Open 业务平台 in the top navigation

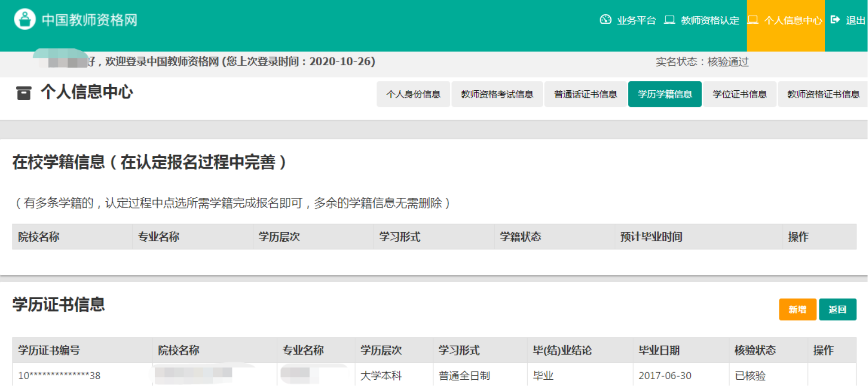(x=636, y=20)
